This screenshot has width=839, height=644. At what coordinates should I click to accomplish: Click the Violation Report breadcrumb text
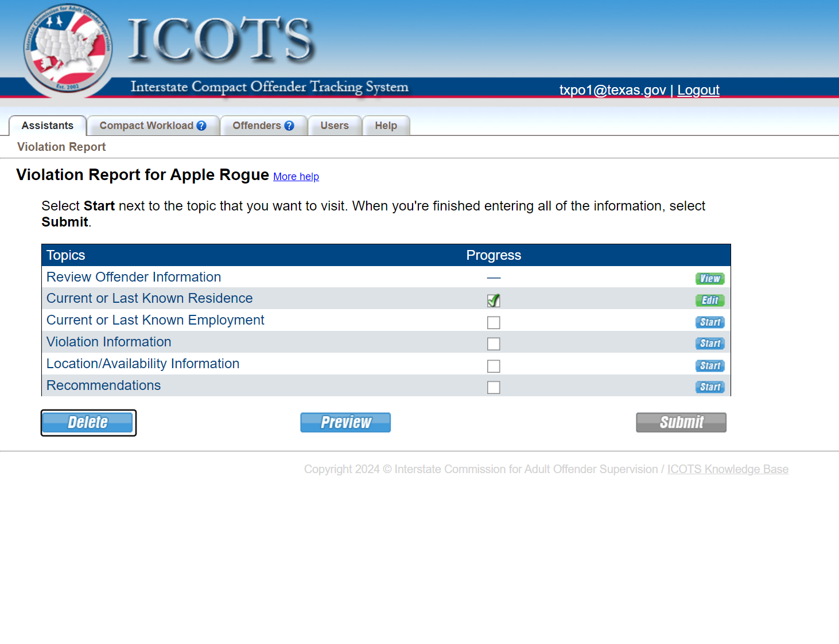(61, 147)
